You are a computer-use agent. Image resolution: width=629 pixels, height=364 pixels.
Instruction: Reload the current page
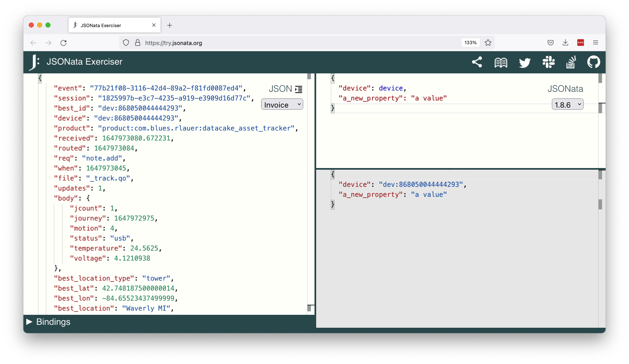click(63, 43)
